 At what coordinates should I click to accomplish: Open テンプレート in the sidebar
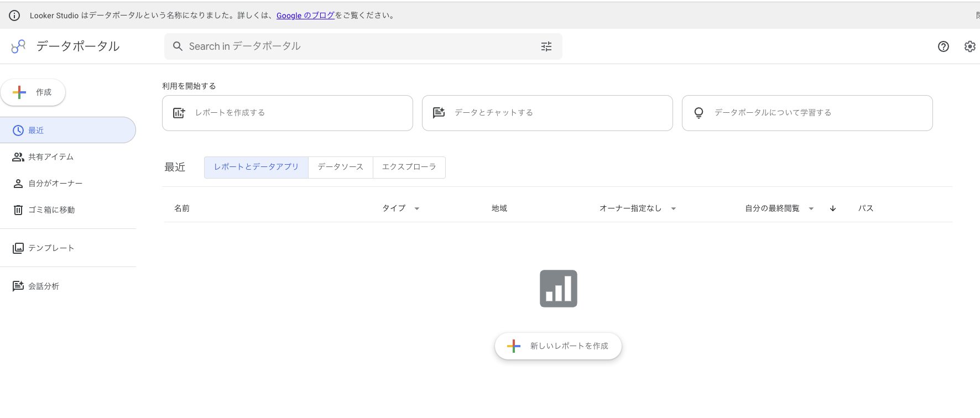pos(67,248)
